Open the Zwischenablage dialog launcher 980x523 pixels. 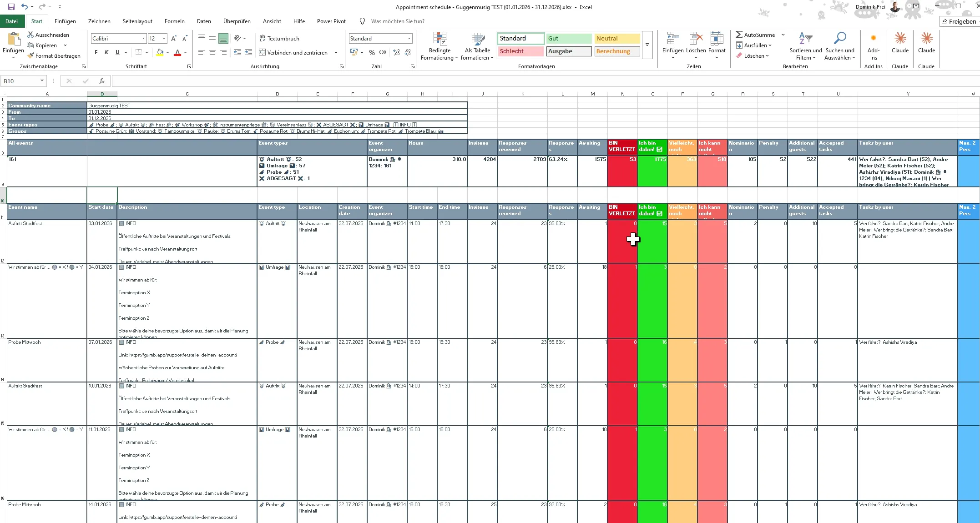click(x=84, y=66)
